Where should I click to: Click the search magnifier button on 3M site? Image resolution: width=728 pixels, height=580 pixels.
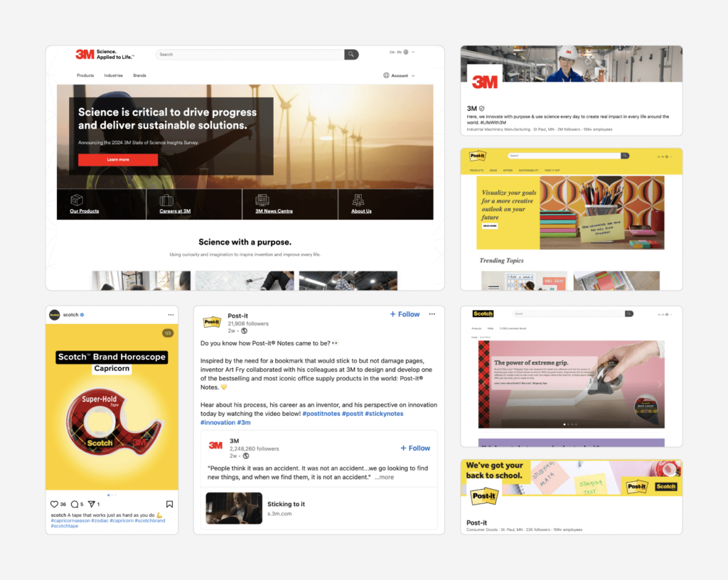point(351,54)
